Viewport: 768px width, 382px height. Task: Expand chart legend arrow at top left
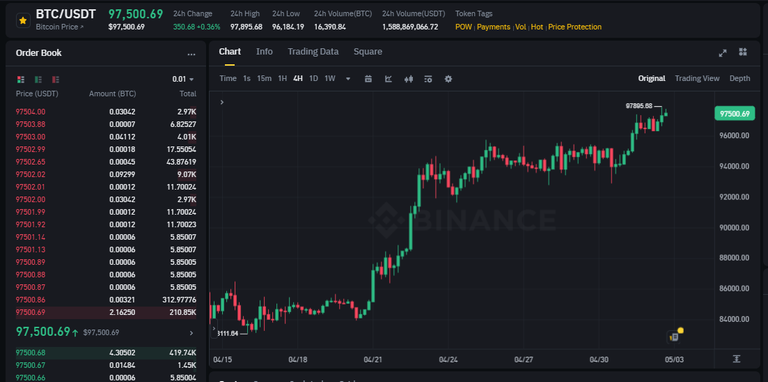coord(222,102)
